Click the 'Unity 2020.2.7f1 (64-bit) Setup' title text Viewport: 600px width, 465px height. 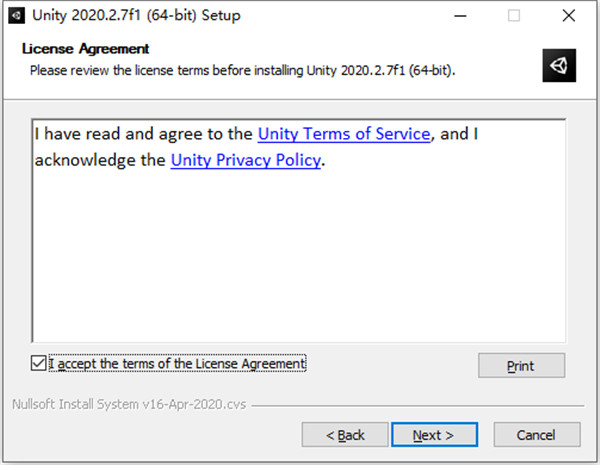click(x=136, y=16)
